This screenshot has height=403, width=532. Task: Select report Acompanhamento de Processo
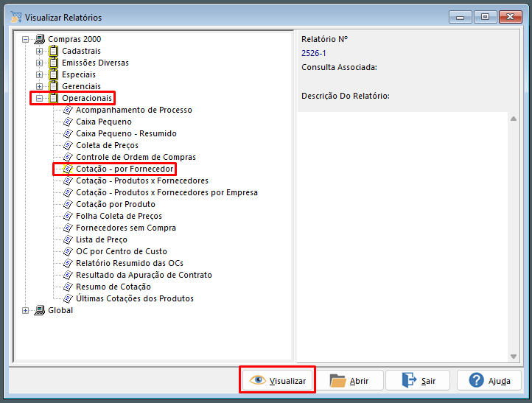[x=133, y=110]
